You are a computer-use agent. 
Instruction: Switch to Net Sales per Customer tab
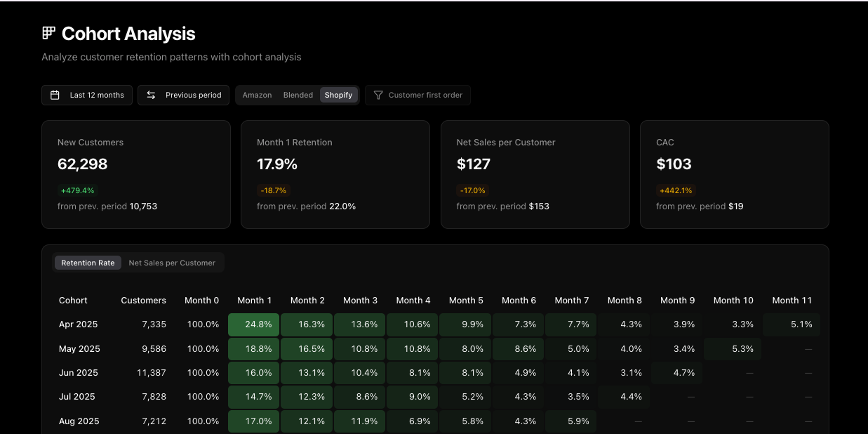[172, 263]
